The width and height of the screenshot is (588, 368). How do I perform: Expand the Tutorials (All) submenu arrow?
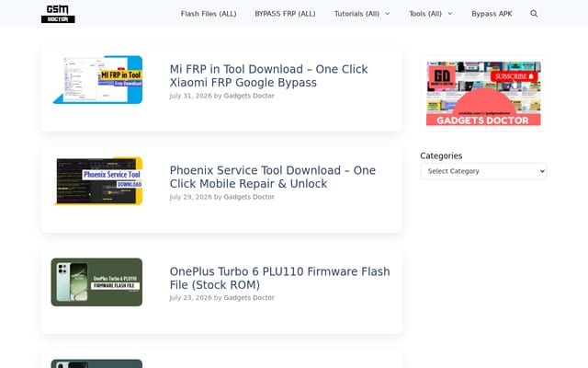point(388,14)
